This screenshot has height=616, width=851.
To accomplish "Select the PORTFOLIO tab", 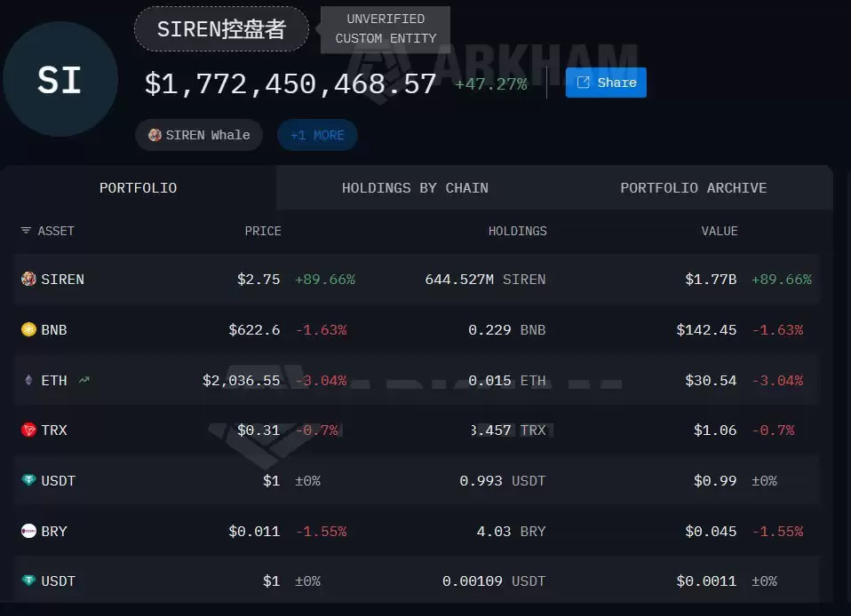I will point(138,187).
